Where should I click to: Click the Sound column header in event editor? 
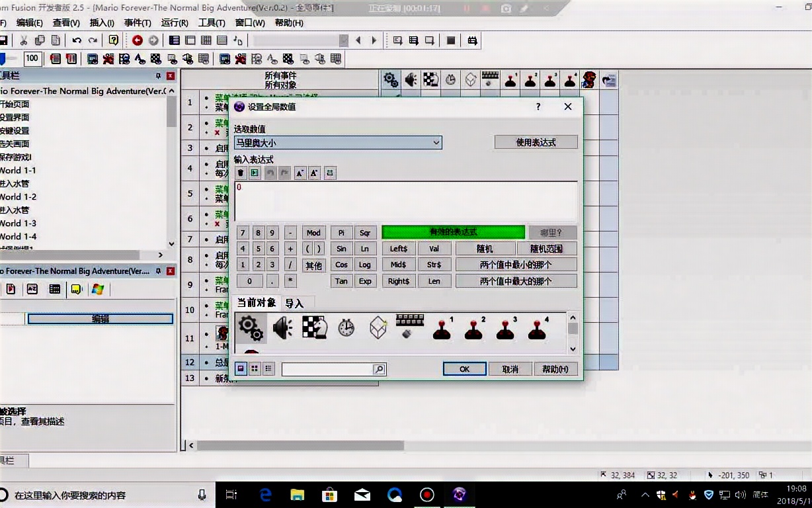click(x=411, y=80)
